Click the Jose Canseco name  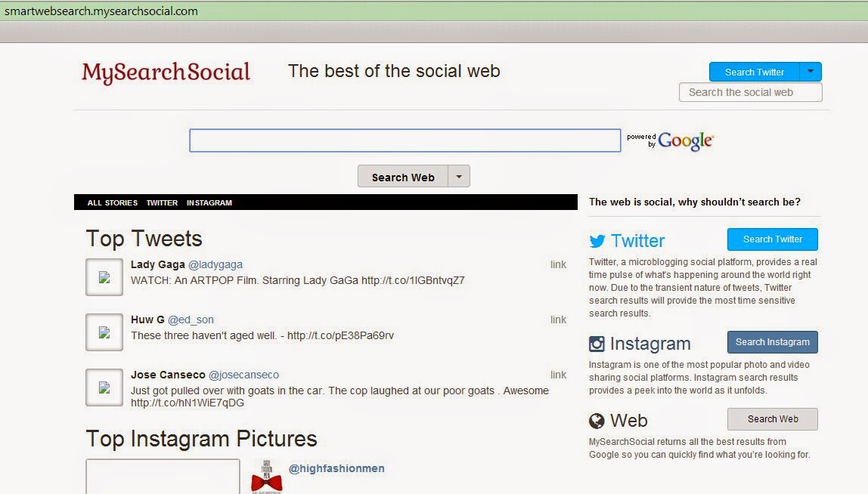click(168, 375)
